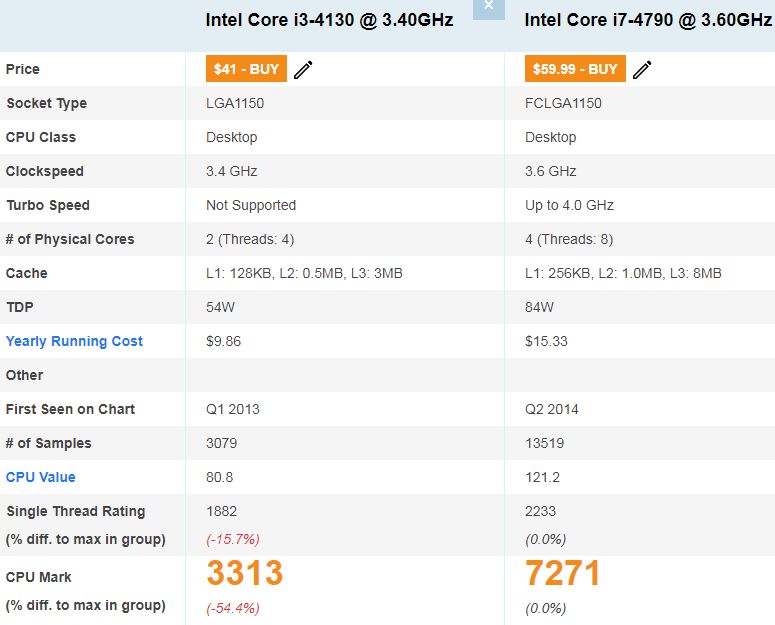The height and width of the screenshot is (625, 775).
Task: Click the Up to 4.0 GHz cell
Action: (569, 206)
